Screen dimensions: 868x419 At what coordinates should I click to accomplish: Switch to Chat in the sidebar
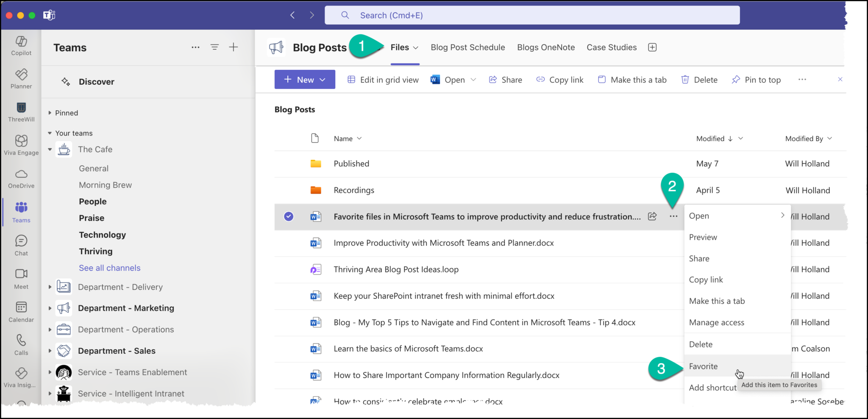click(21, 244)
